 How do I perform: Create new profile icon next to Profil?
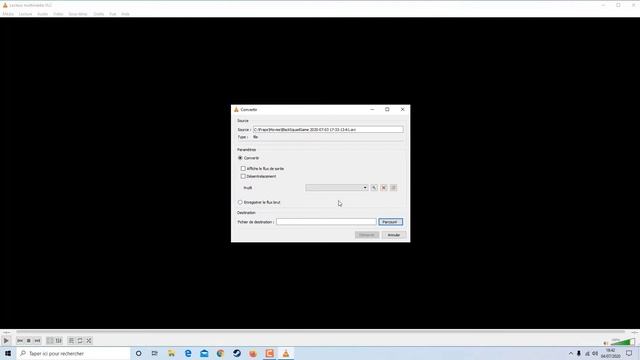click(393, 188)
